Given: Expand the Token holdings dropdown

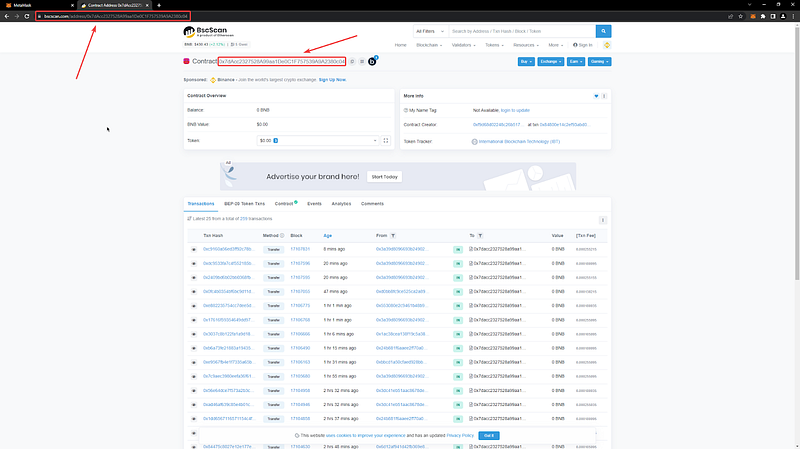Looking at the screenshot, I should click(318, 140).
